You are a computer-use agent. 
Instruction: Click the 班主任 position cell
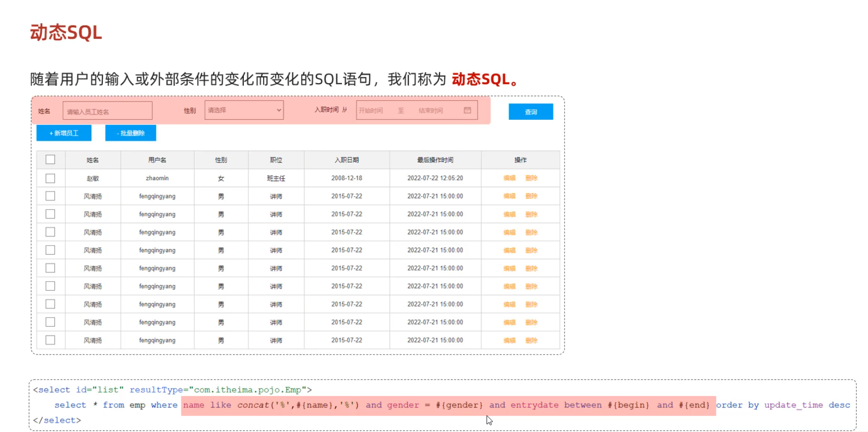(x=276, y=178)
